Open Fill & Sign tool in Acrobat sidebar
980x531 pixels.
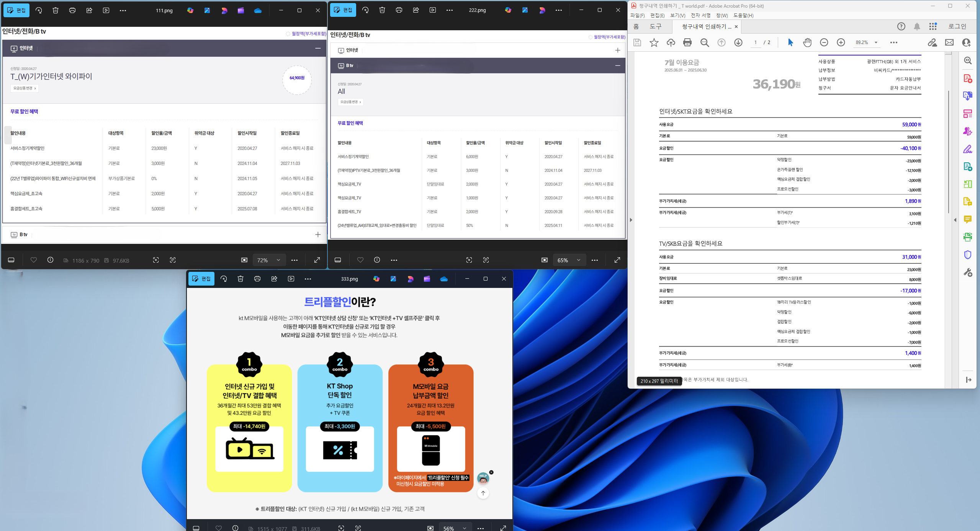(x=968, y=149)
